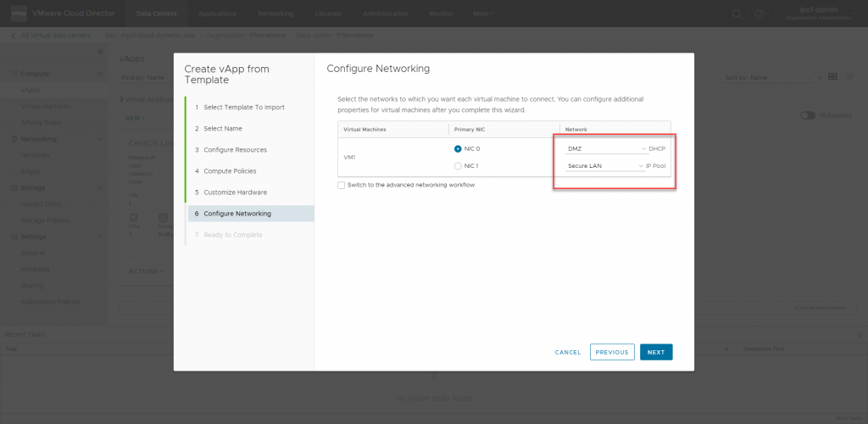Enable Switch to the advanced networking workflow
Screen dimensions: 868x424
pyautogui.click(x=341, y=185)
